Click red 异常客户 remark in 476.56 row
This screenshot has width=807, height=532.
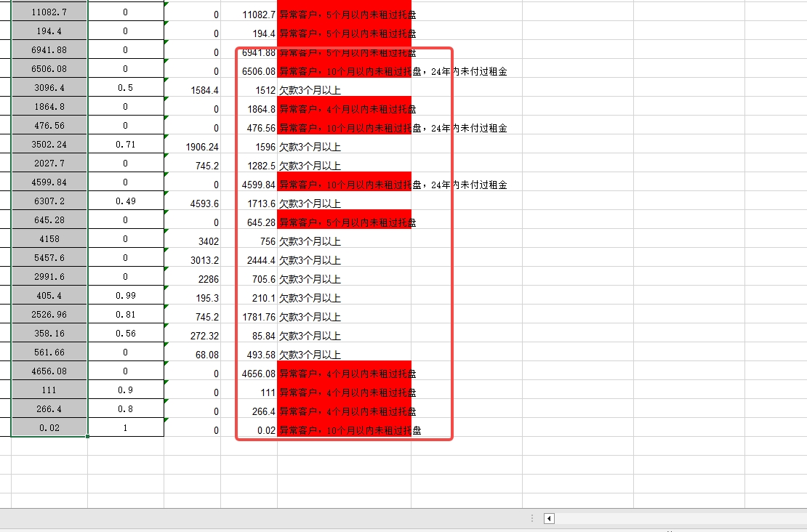pyautogui.click(x=345, y=126)
